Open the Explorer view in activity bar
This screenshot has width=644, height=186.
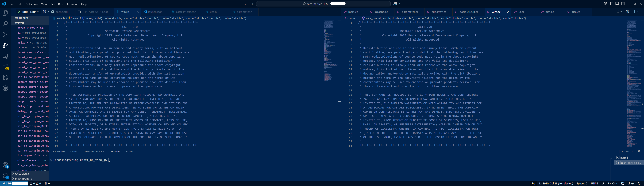(x=5, y=13)
